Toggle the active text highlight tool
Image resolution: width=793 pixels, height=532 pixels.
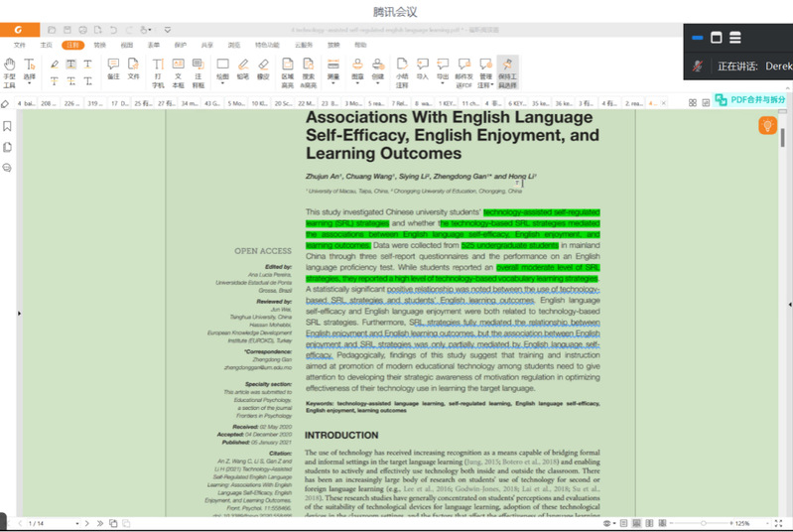pyautogui.click(x=71, y=65)
